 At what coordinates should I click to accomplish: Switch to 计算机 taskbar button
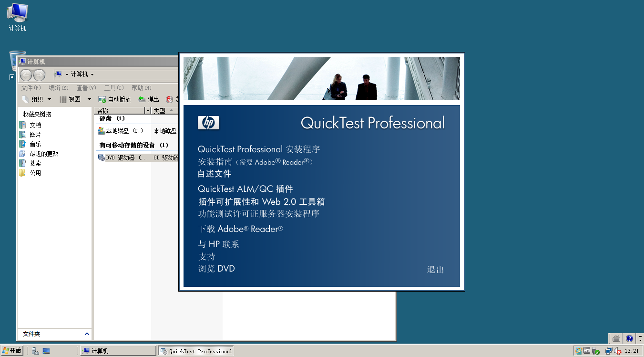tap(118, 351)
